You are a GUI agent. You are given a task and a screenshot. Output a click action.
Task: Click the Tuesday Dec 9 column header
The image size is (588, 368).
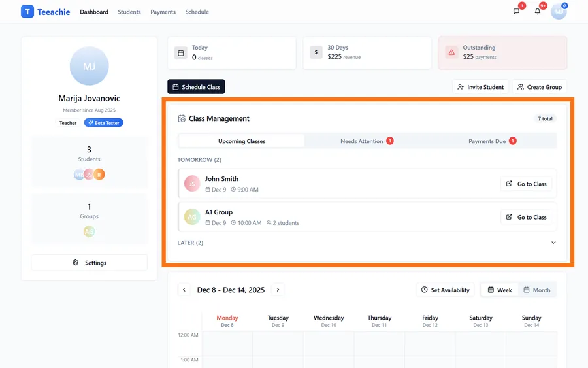(x=278, y=321)
